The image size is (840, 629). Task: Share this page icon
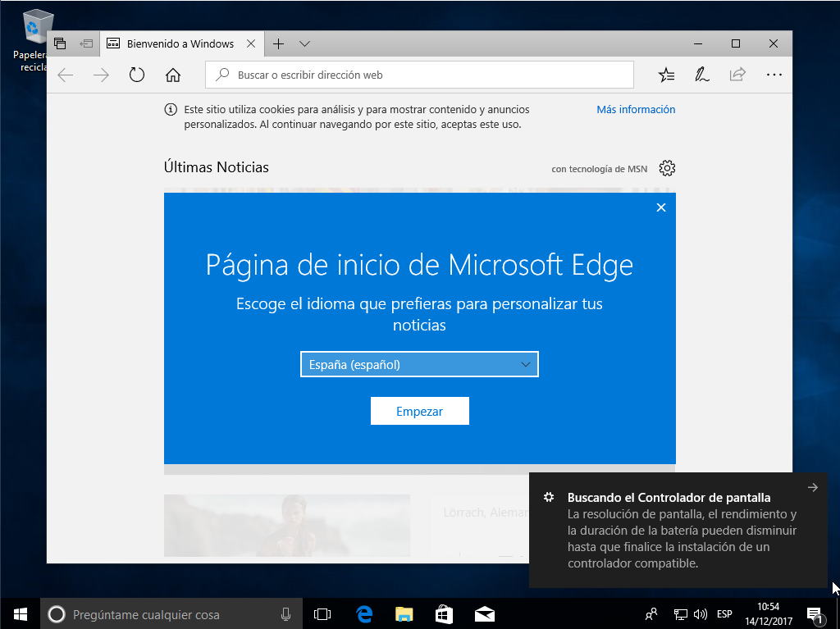[737, 75]
